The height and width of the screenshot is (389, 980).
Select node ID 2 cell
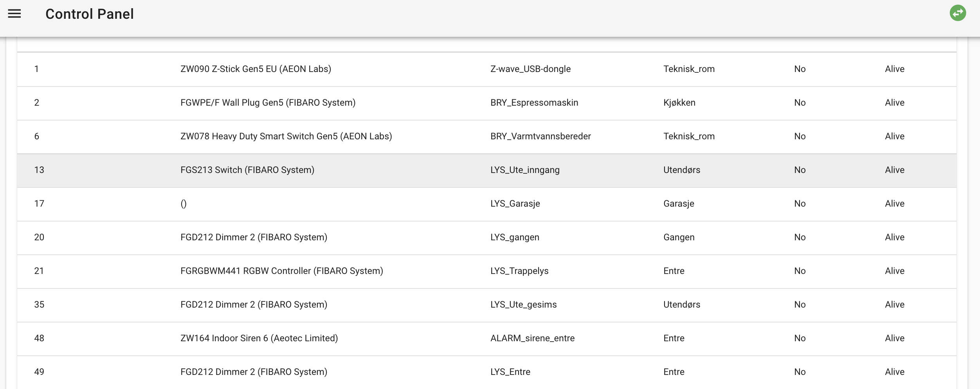tap(37, 103)
